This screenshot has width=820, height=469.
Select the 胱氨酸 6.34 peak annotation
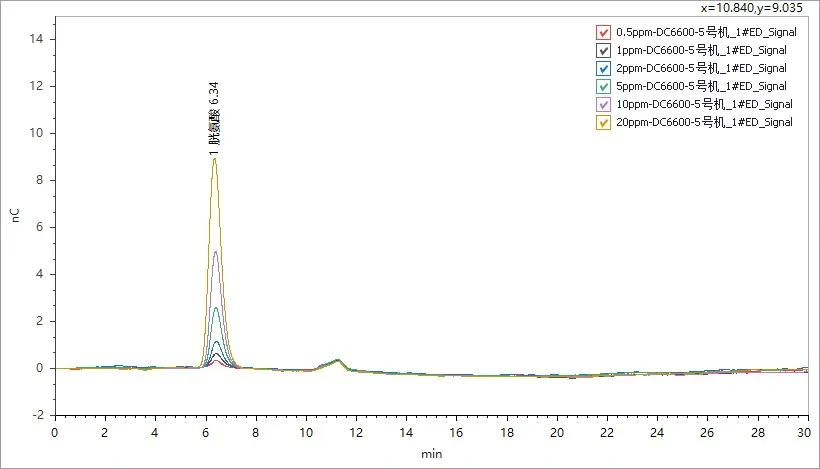(x=214, y=119)
